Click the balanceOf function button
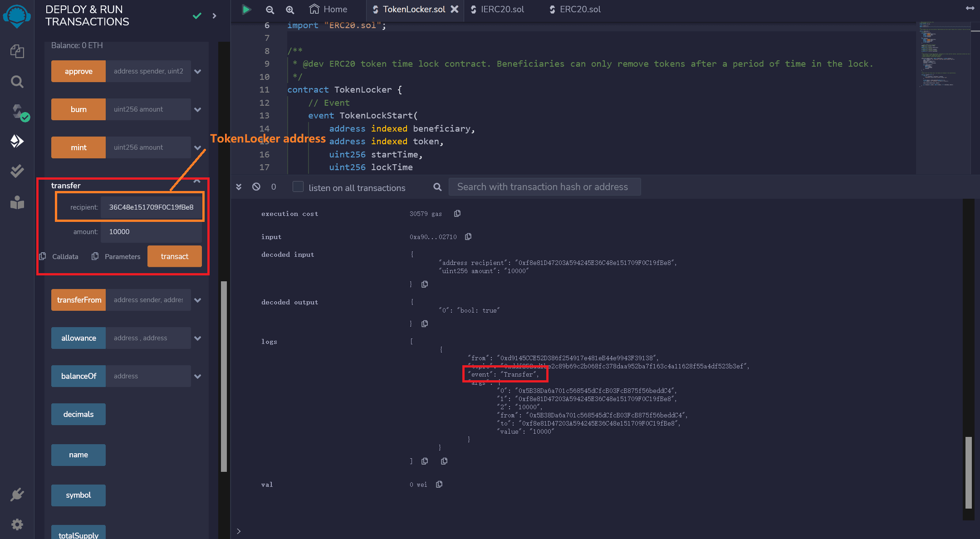Screen dimensions: 980x539 point(78,376)
